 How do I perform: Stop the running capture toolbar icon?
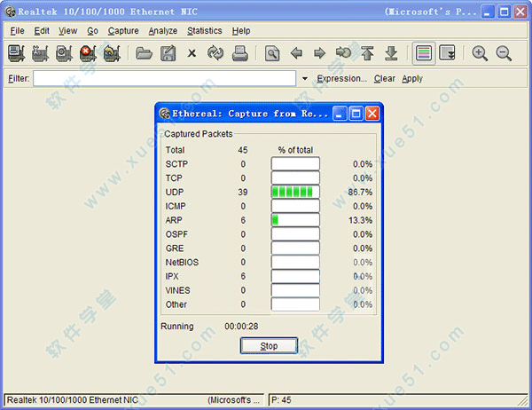(88, 53)
